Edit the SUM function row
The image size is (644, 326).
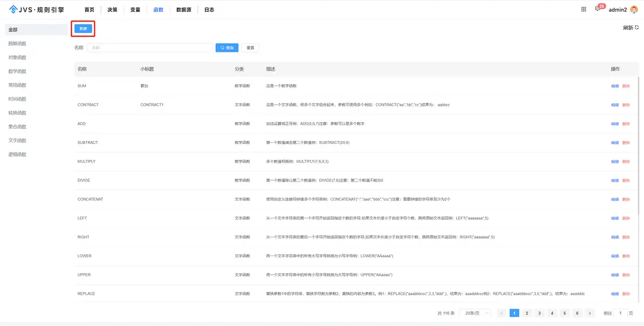pyautogui.click(x=615, y=86)
